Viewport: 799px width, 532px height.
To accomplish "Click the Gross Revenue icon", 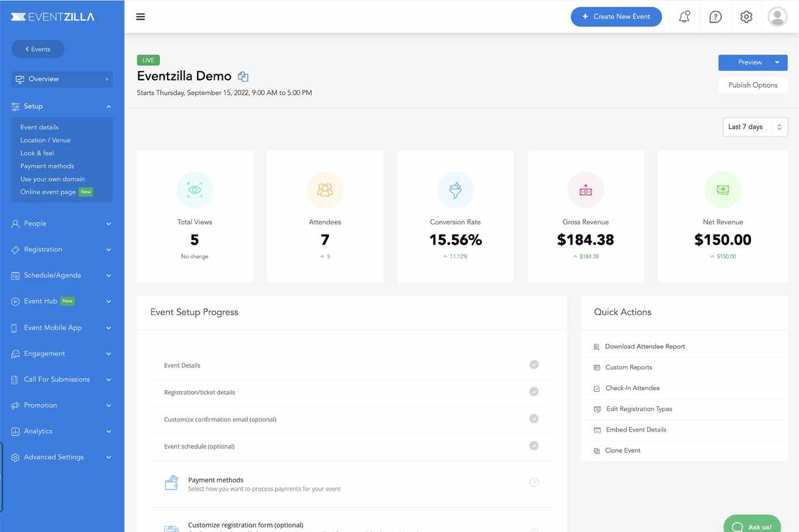I will (x=586, y=190).
